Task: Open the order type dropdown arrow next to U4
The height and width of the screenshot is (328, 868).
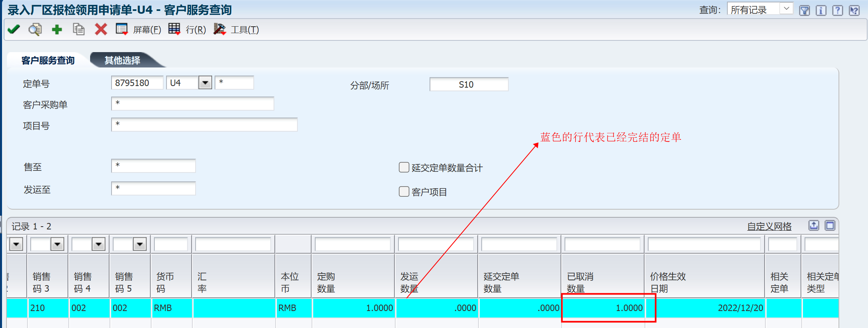Action: [x=205, y=83]
